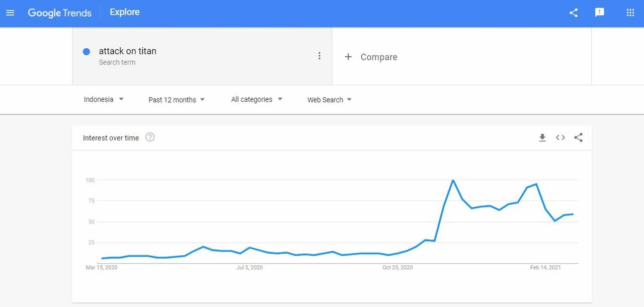Open the Web Search type dropdown
Viewport: 644px width, 307px height.
[330, 100]
